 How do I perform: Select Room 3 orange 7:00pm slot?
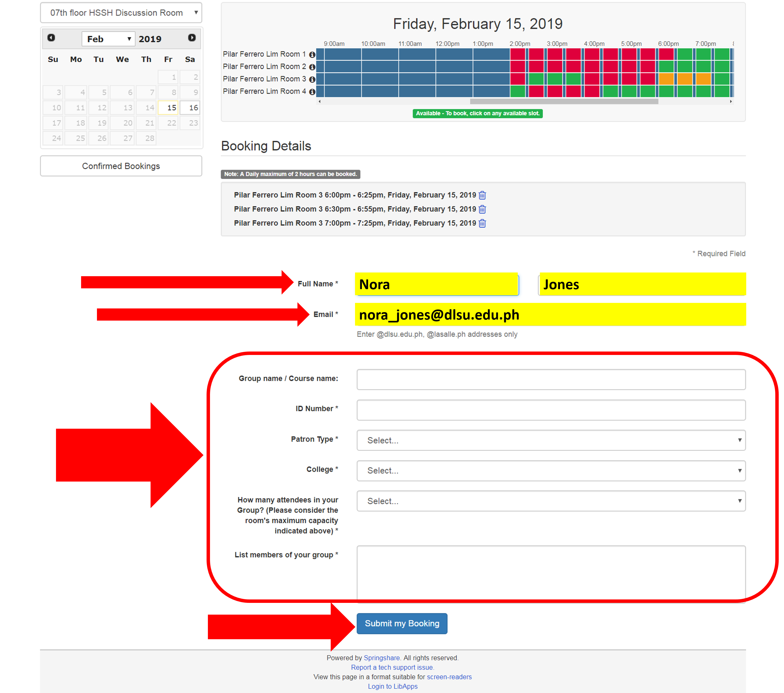click(703, 79)
